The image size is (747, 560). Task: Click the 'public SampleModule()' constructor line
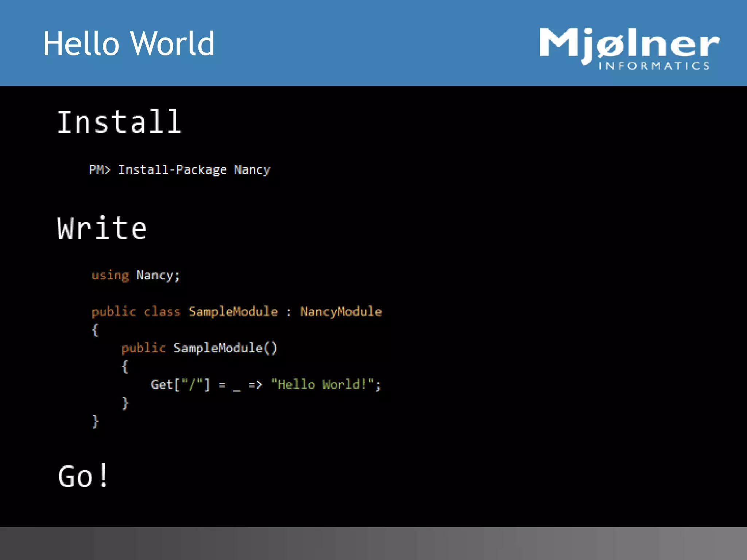(199, 348)
